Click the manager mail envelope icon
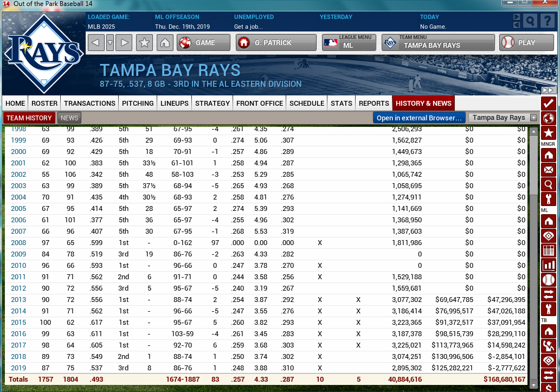 (x=548, y=170)
